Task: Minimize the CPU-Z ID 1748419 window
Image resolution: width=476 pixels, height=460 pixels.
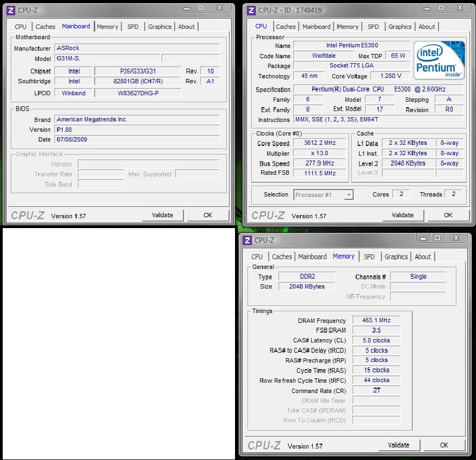Action: 427,8
